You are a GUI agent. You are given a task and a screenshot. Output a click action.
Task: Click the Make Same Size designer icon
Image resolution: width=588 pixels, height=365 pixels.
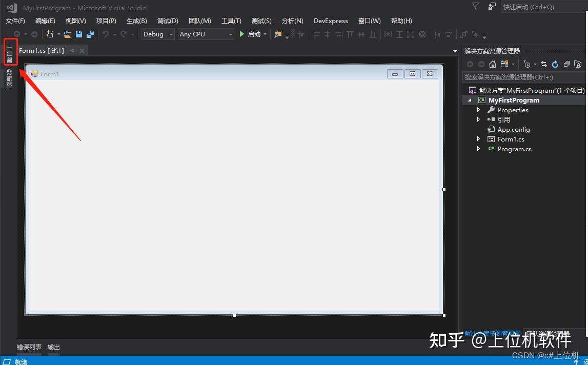tap(411, 34)
